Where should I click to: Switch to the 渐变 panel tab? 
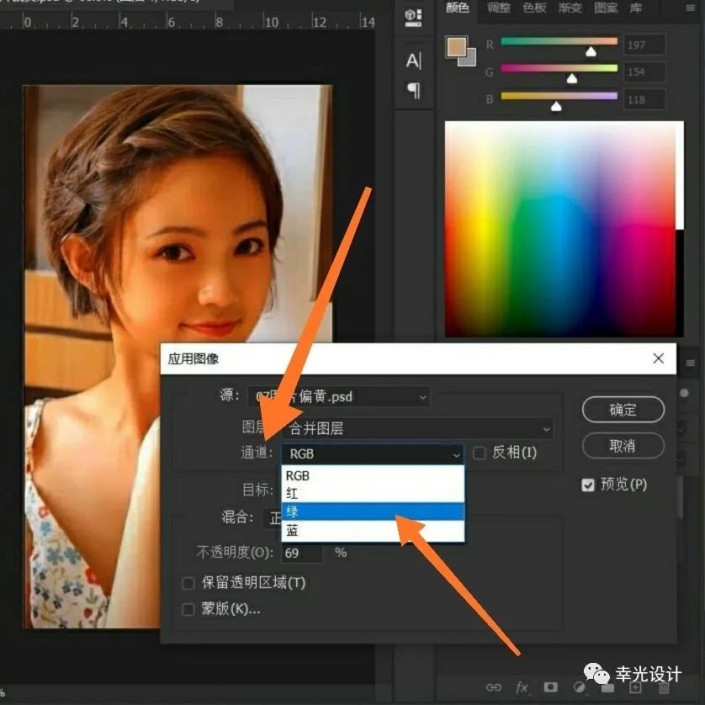point(570,8)
